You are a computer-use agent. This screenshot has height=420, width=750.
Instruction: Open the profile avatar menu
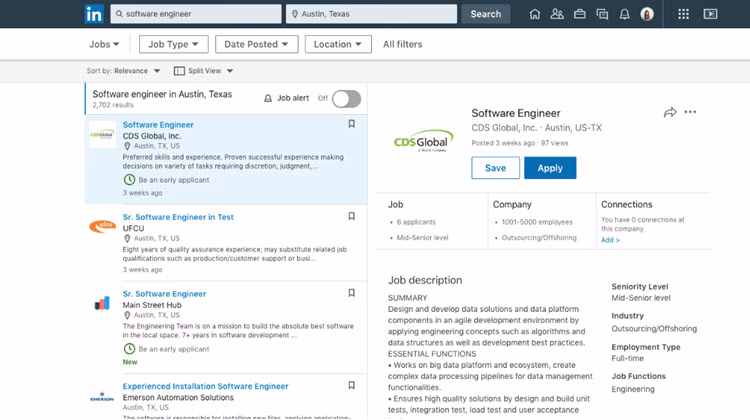pyautogui.click(x=647, y=14)
